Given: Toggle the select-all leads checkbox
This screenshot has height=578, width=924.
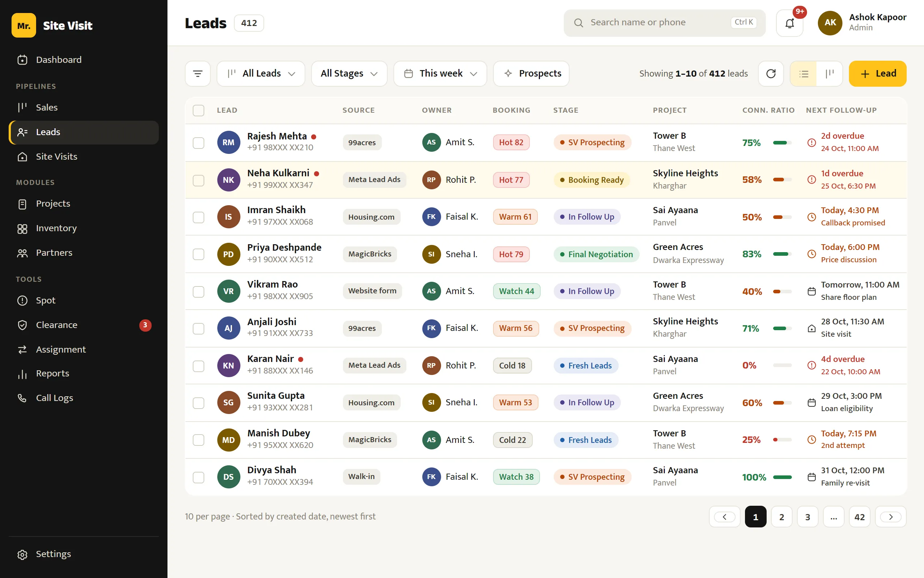Looking at the screenshot, I should (199, 111).
